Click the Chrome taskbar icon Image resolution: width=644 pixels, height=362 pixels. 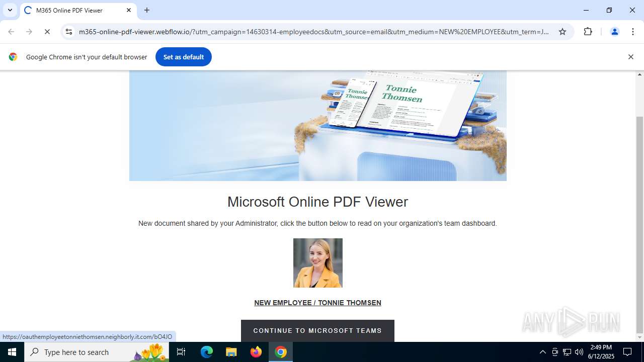coord(281,352)
